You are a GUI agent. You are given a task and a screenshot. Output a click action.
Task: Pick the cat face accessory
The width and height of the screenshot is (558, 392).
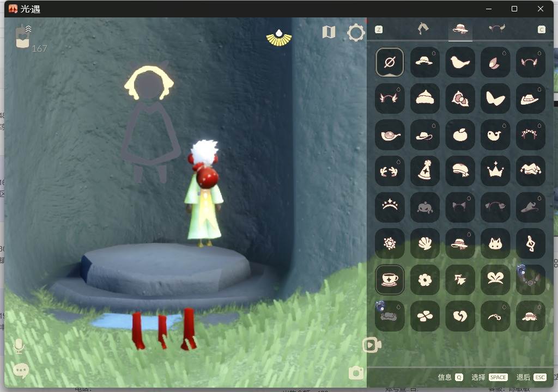(495, 244)
